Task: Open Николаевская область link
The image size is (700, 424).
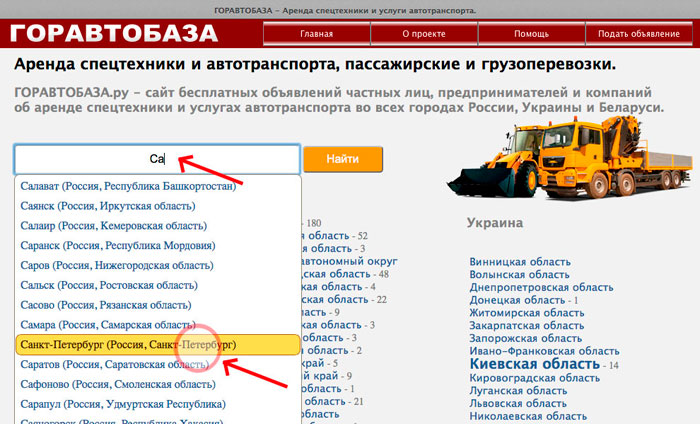Action: coord(528,416)
